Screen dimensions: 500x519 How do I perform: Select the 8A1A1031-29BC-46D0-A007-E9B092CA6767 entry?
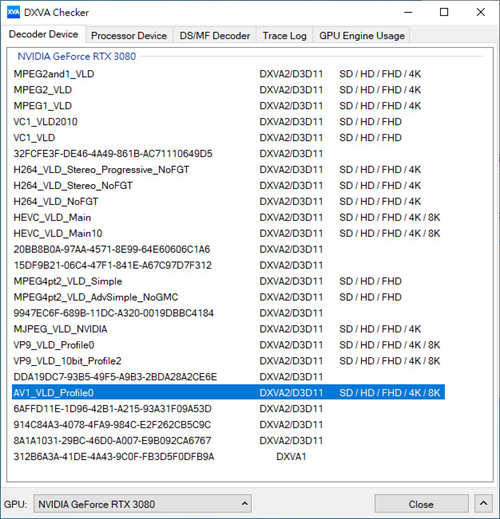coord(228,441)
